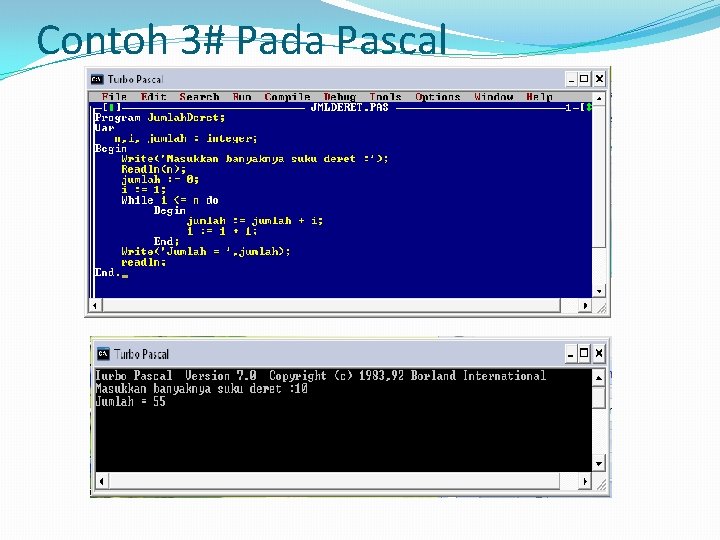
Task: Click the Turbo Pascal Version 7.0 copyright line
Action: 321,376
